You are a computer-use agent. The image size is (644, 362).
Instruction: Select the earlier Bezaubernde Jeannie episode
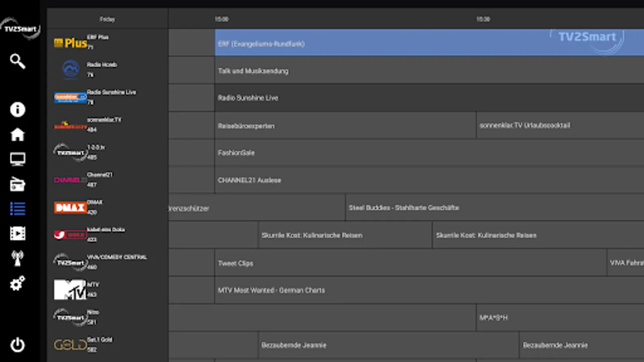click(388, 345)
